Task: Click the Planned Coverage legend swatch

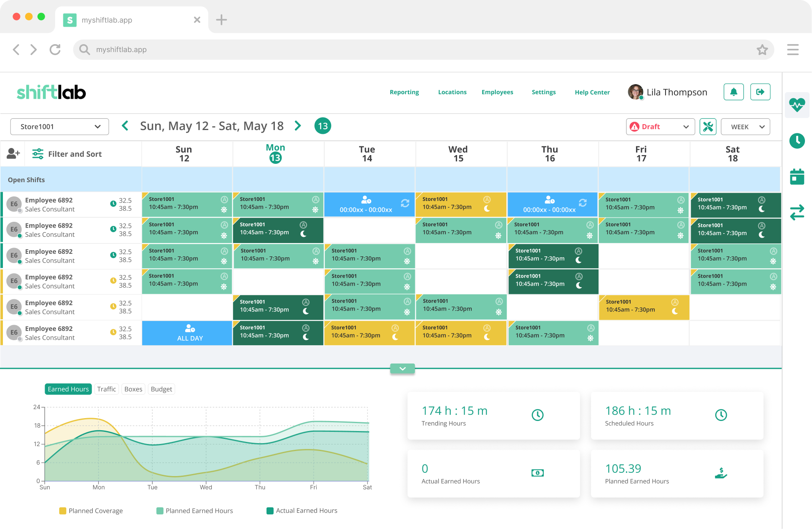Action: [63, 511]
